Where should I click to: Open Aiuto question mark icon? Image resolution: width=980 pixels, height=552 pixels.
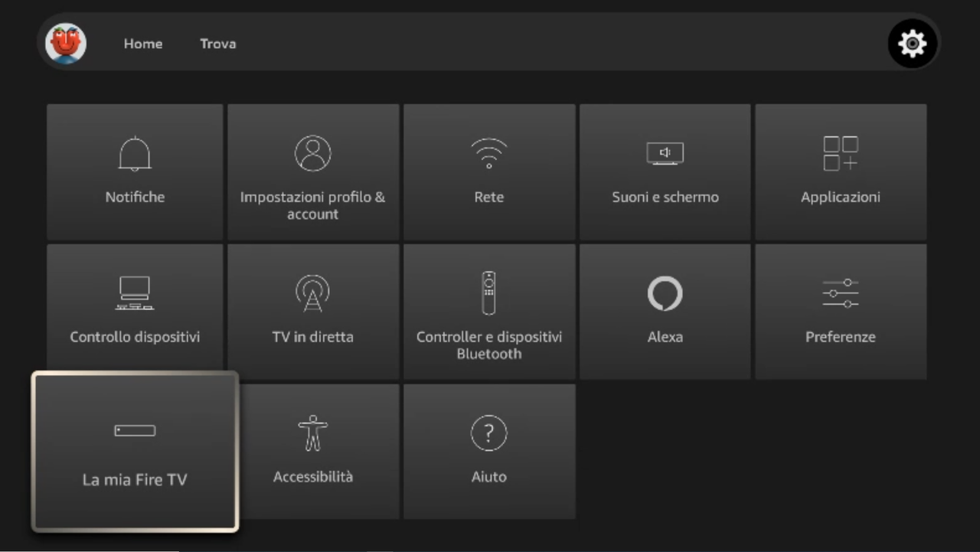coord(489,433)
